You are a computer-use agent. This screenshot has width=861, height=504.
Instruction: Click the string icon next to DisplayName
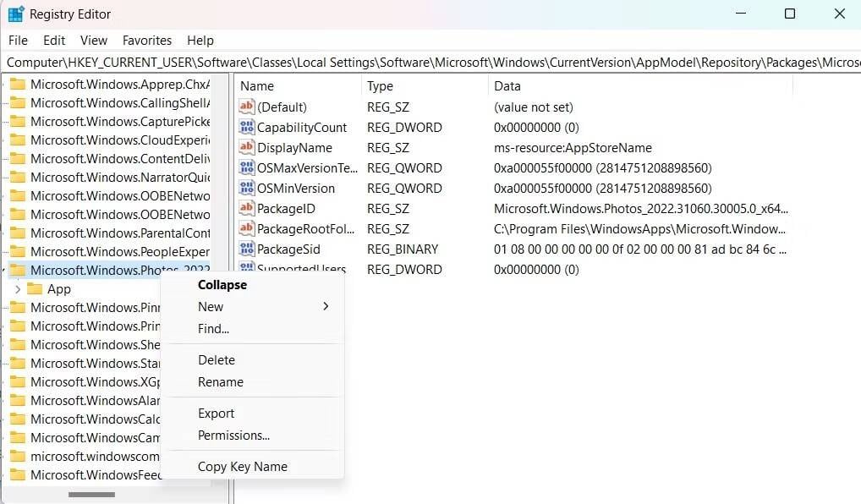coord(245,147)
